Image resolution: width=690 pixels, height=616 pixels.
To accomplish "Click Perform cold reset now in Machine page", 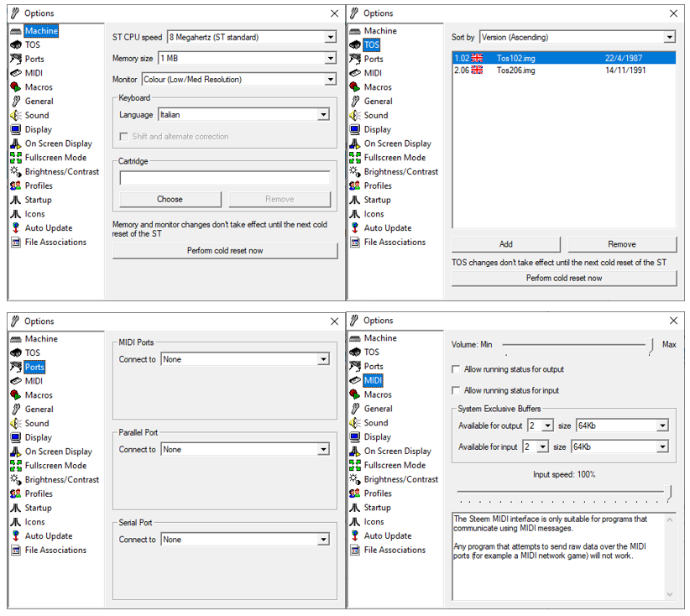I will (225, 251).
